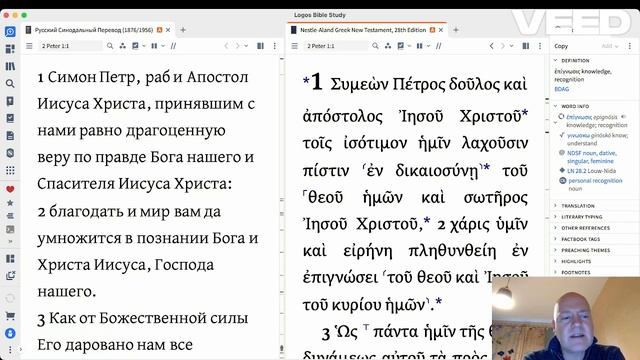Image resolution: width=640 pixels, height=360 pixels.
Task: Open the layouts icon in lower sidebar
Action: coord(10,259)
